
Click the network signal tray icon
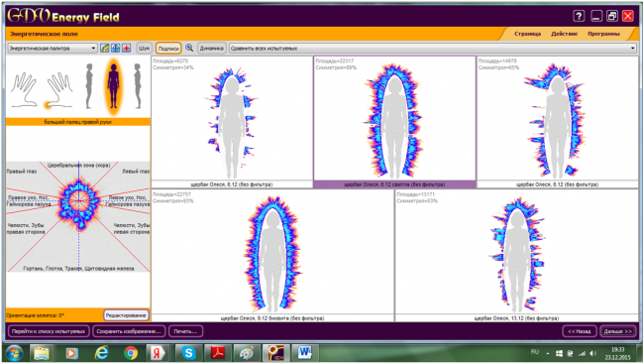pyautogui.click(x=582, y=353)
